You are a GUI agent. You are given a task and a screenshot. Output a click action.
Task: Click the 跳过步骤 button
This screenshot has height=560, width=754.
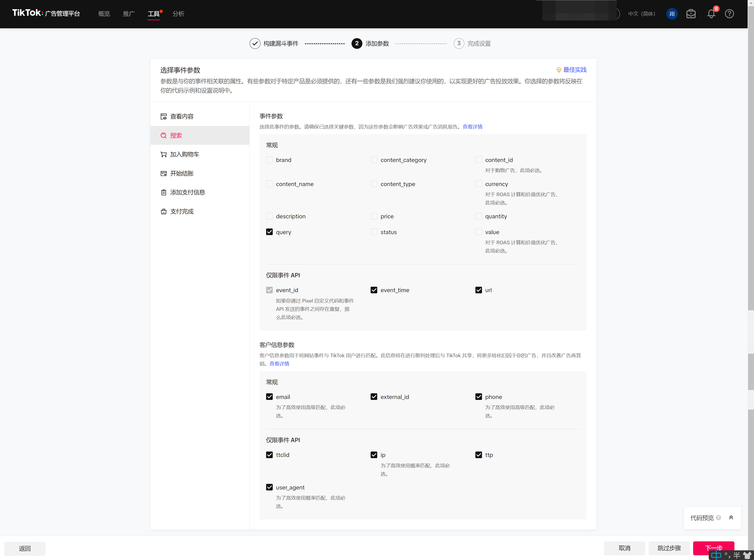(x=669, y=548)
